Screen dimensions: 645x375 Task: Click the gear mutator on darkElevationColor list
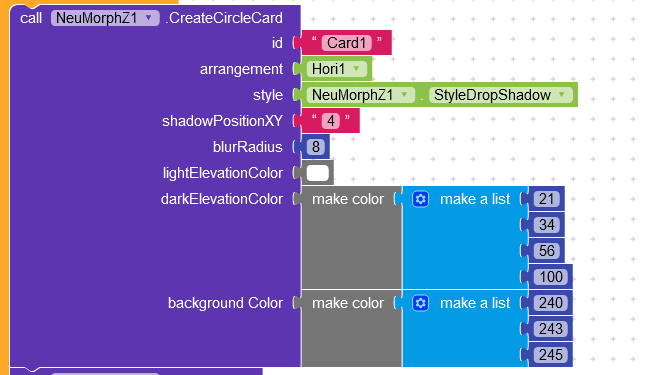click(420, 199)
